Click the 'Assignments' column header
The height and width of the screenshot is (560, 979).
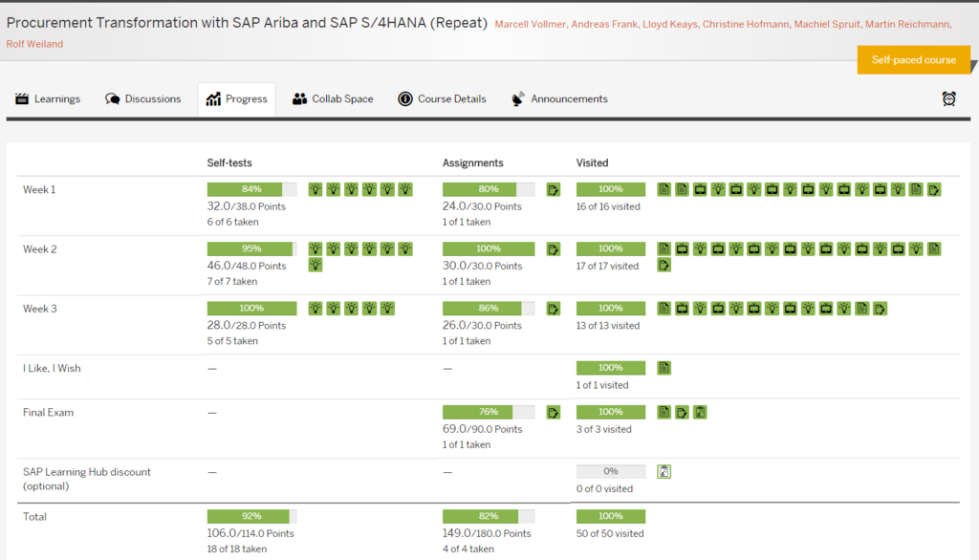tap(472, 163)
